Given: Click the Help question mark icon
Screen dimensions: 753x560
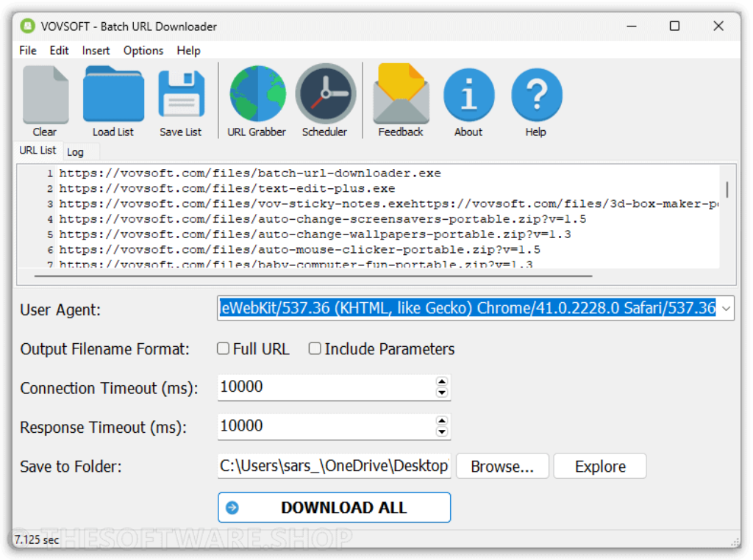Looking at the screenshot, I should 536,95.
